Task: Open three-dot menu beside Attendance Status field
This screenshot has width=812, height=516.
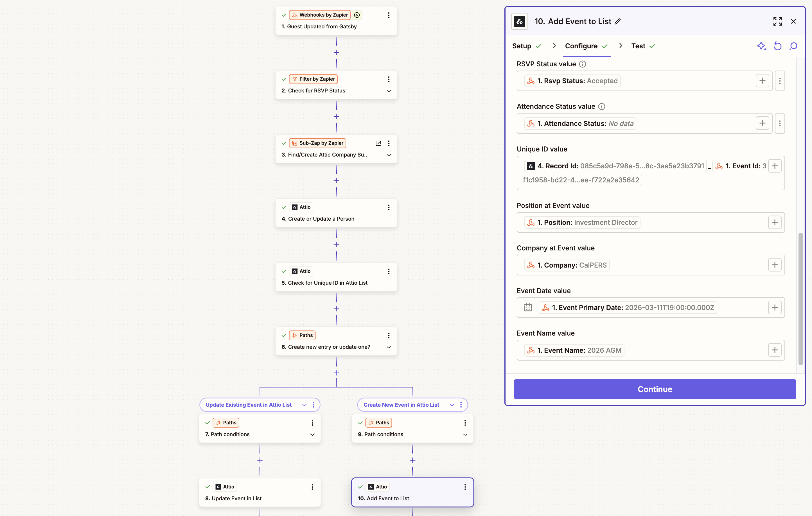Action: (x=780, y=123)
